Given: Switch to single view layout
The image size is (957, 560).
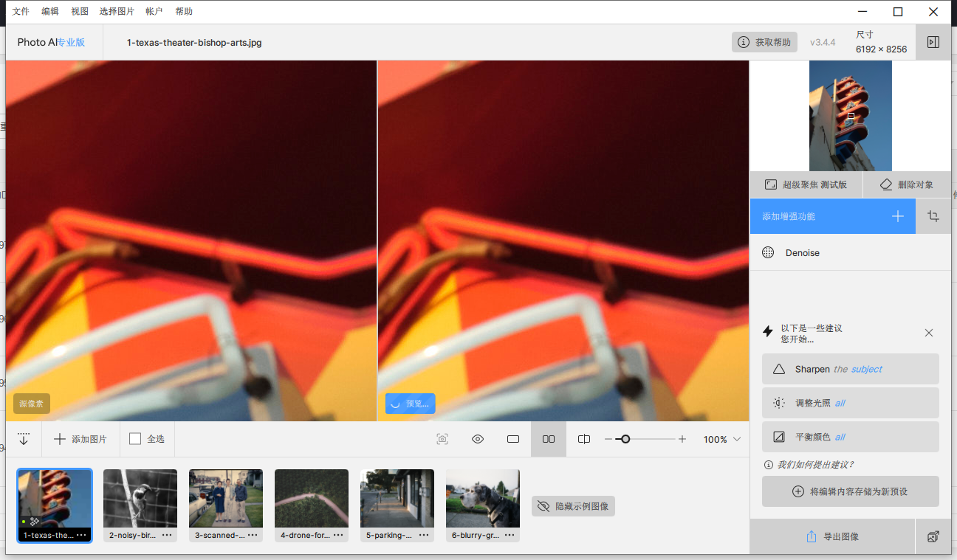Looking at the screenshot, I should (x=513, y=439).
